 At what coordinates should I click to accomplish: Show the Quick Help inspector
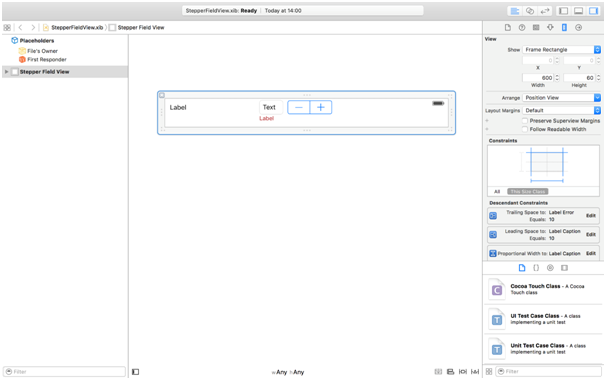(522, 27)
